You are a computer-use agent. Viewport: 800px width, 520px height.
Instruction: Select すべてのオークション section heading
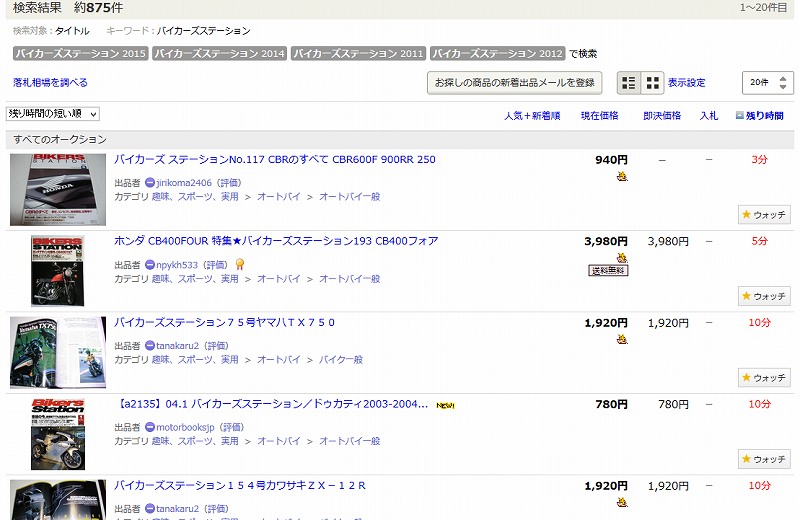click(60, 139)
